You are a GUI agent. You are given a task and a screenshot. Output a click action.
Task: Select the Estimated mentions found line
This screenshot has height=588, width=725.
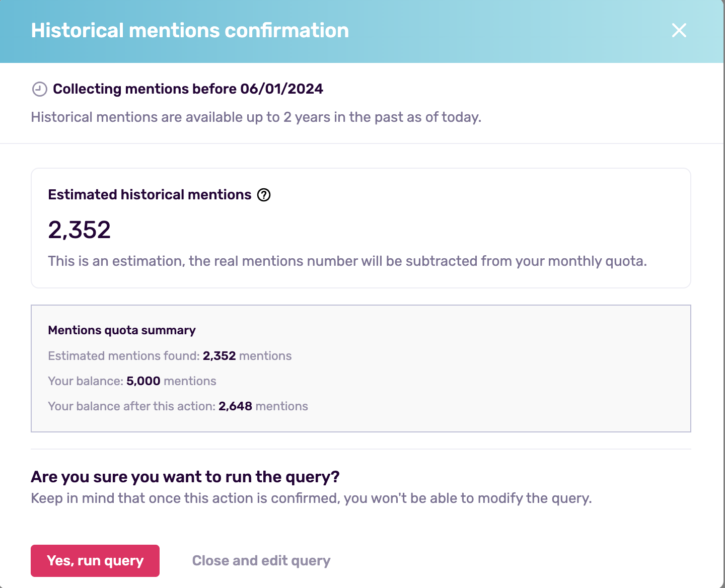coord(170,356)
